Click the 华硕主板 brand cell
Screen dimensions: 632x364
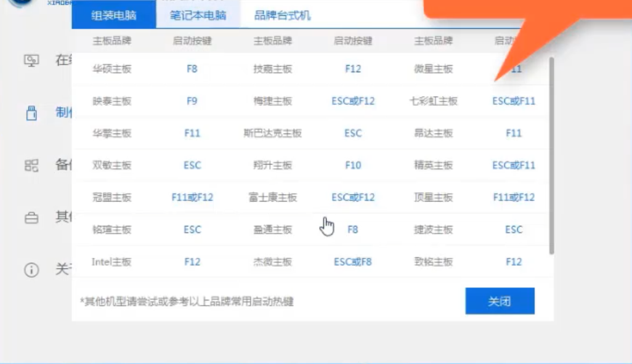[x=112, y=69]
